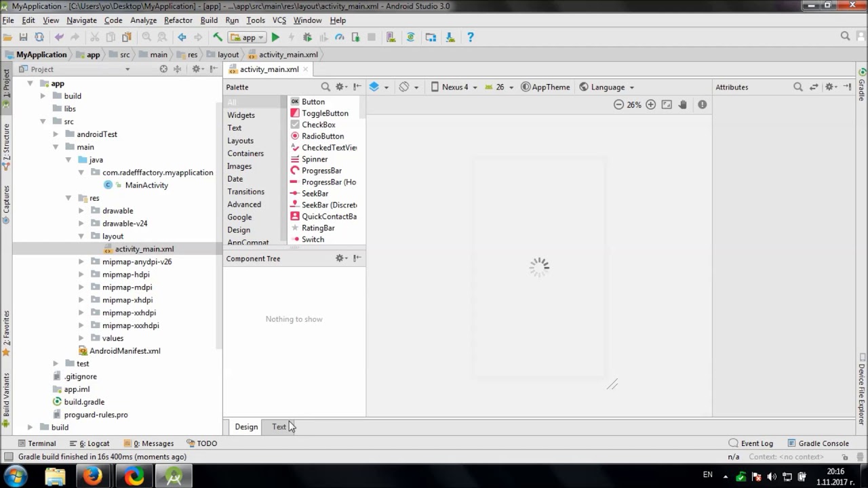Open the design surface layers dropdown

[x=379, y=87]
